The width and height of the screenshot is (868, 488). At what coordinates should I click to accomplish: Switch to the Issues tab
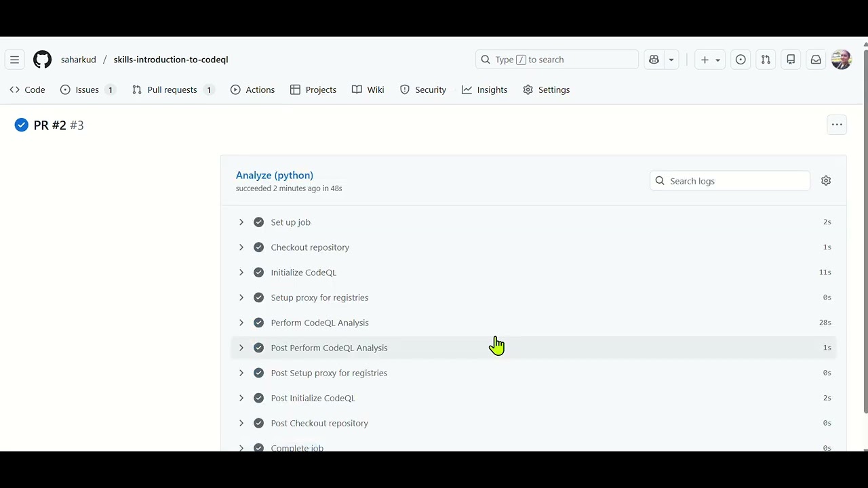(x=87, y=89)
